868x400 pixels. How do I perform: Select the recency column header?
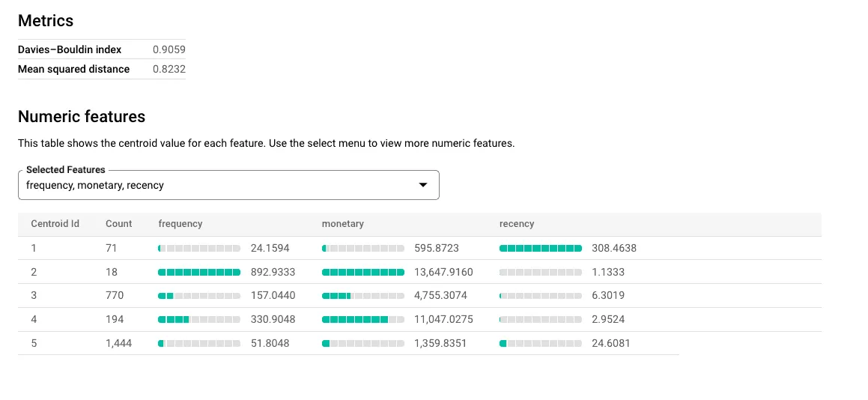516,224
